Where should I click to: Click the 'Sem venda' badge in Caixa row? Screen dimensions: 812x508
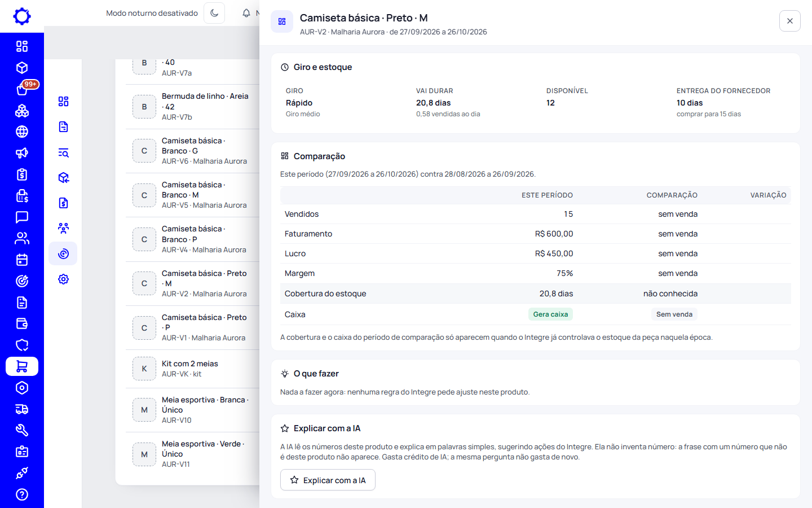pos(674,314)
